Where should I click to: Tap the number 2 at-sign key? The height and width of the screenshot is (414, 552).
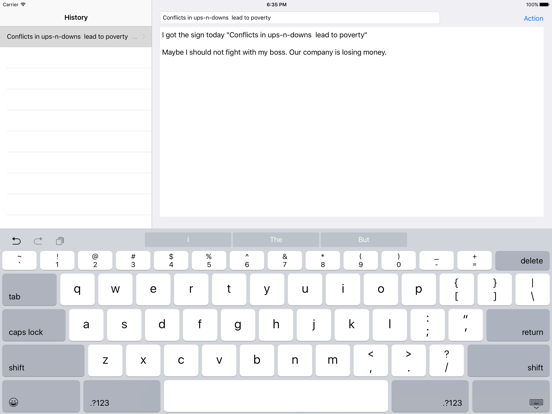(x=95, y=261)
